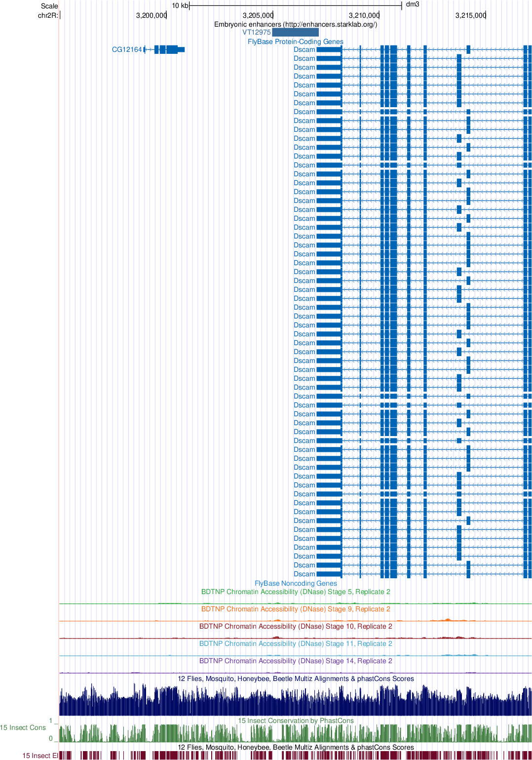This screenshot has width=532, height=760.
Task: Click BDTNP DNase Stage 11 track title
Action: [x=296, y=643]
